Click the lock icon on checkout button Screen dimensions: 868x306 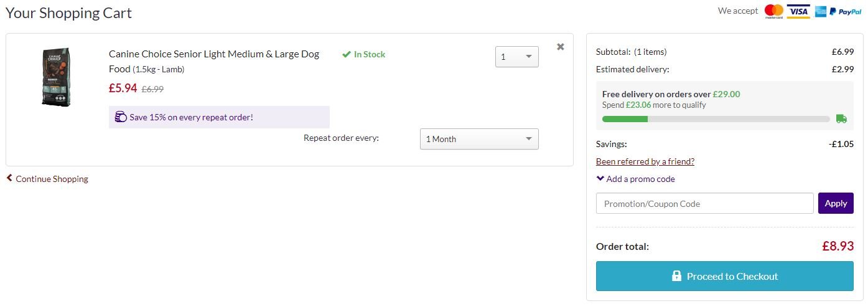pos(676,276)
